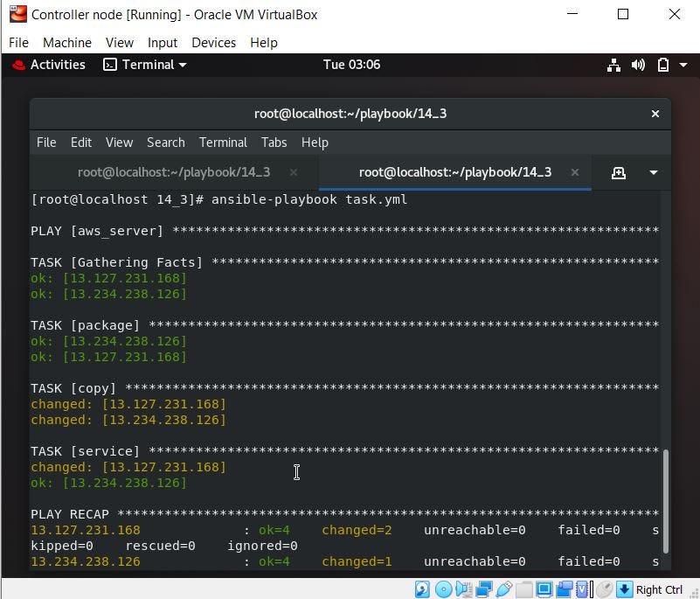Expand the GNOME system menu arrow
700x599 pixels.
683,66
